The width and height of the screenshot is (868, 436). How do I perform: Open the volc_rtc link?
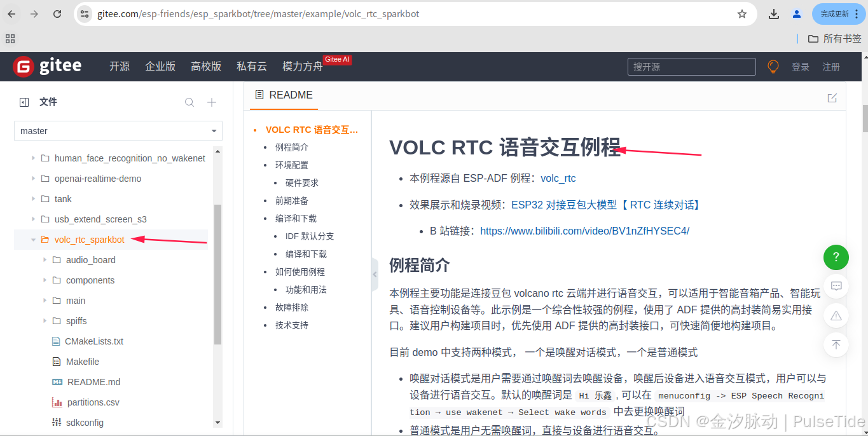click(558, 179)
